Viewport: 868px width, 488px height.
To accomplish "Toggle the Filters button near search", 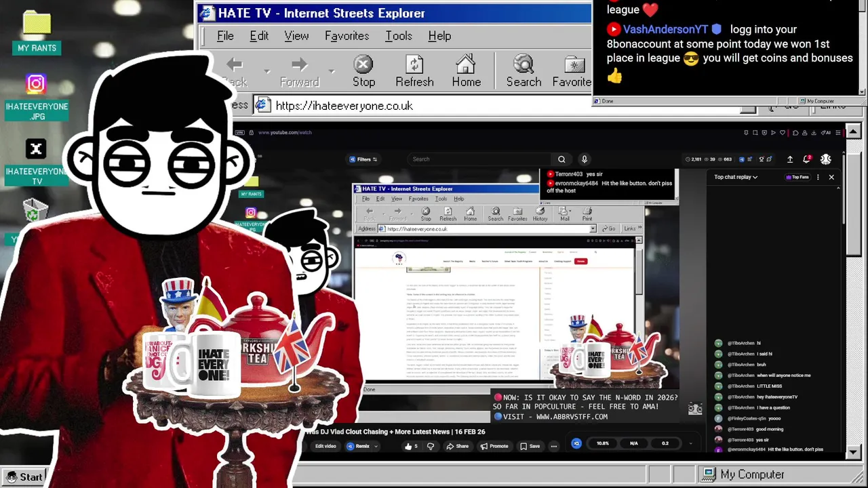I will [x=363, y=159].
